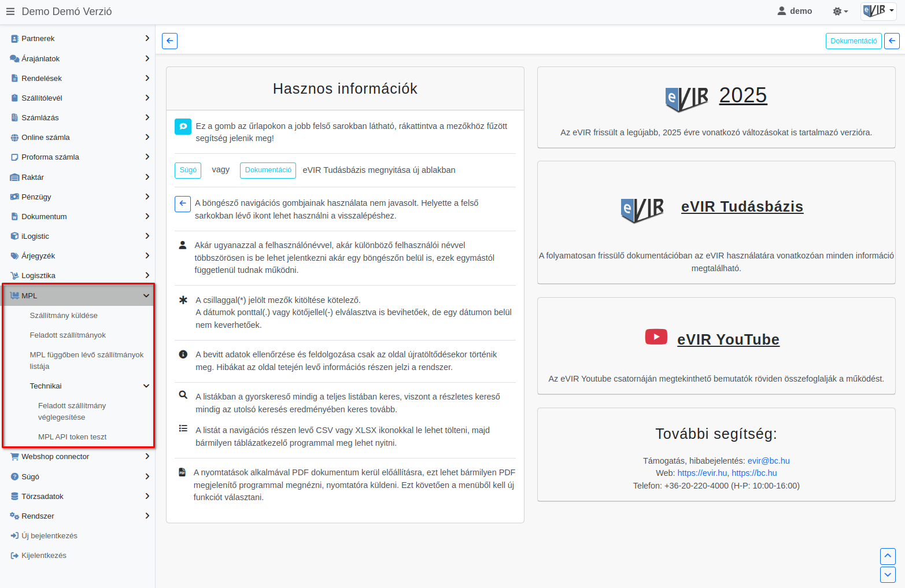The image size is (905, 588).
Task: Click the Rendelések document icon
Action: tap(14, 78)
